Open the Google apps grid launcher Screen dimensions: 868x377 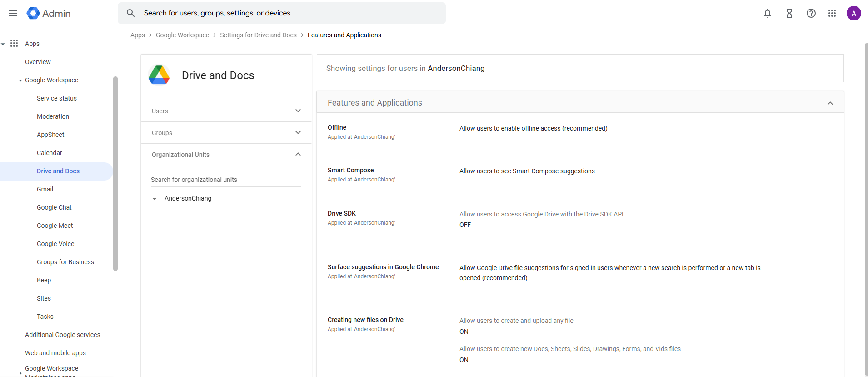point(832,13)
